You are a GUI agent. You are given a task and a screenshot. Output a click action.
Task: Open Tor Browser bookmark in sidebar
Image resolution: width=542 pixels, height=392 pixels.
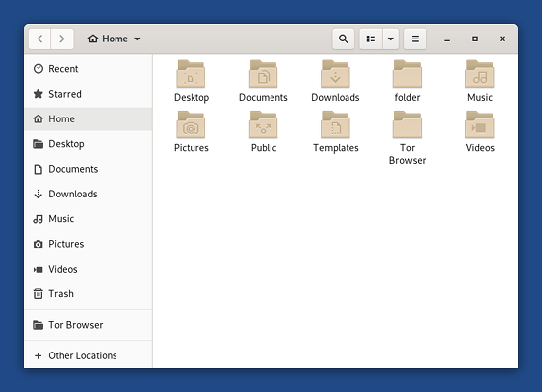coord(89,325)
